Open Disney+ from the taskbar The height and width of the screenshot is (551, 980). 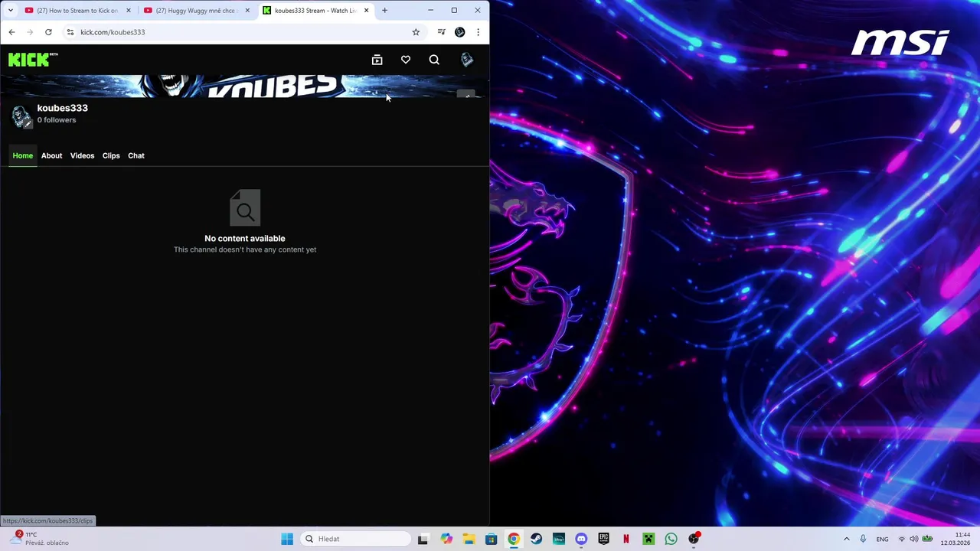click(x=559, y=539)
